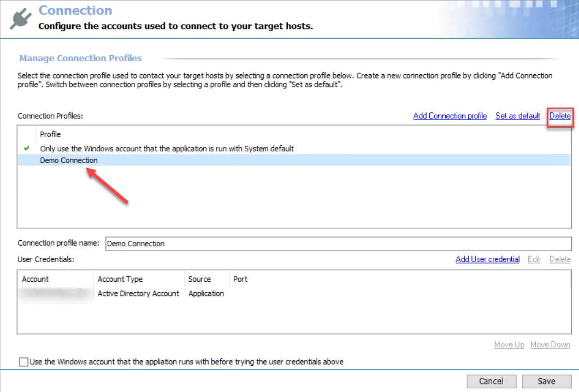Click the Save button
The height and width of the screenshot is (392, 579).
coord(547,381)
